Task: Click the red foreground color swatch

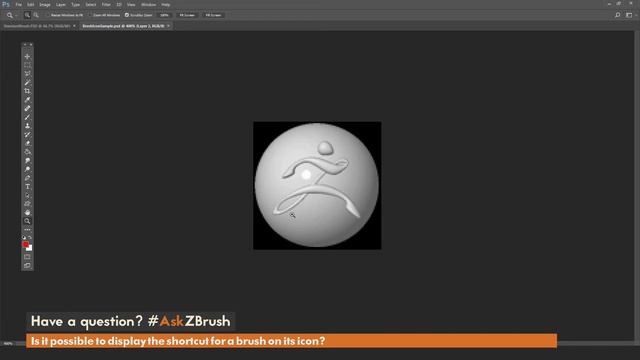Action: (25, 244)
